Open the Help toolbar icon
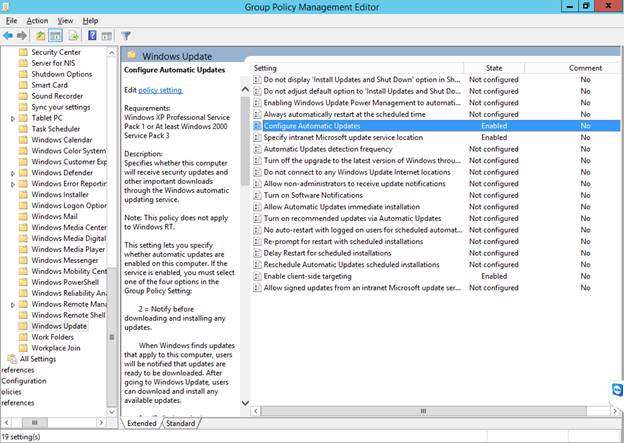Viewport: 624px width, 443px height. point(92,36)
